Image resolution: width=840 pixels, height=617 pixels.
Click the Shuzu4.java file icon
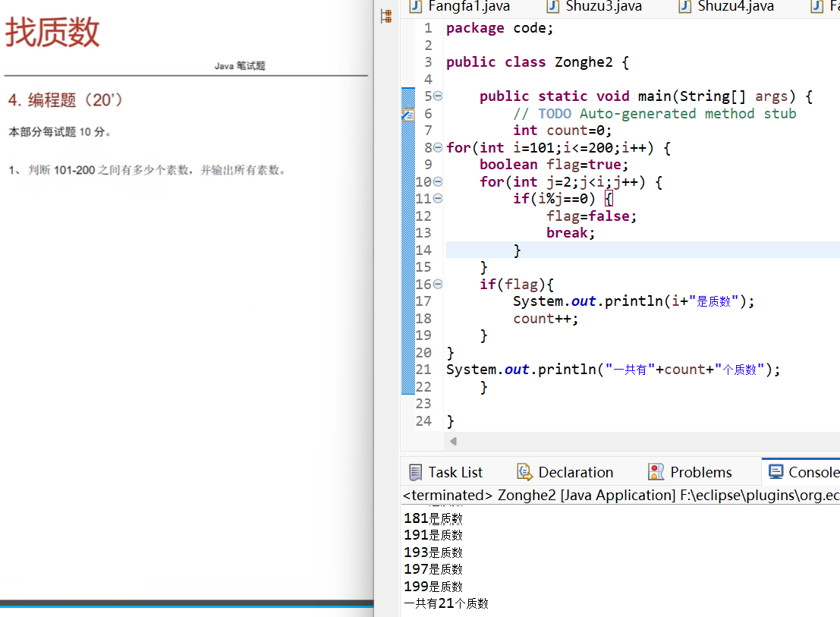tap(684, 6)
